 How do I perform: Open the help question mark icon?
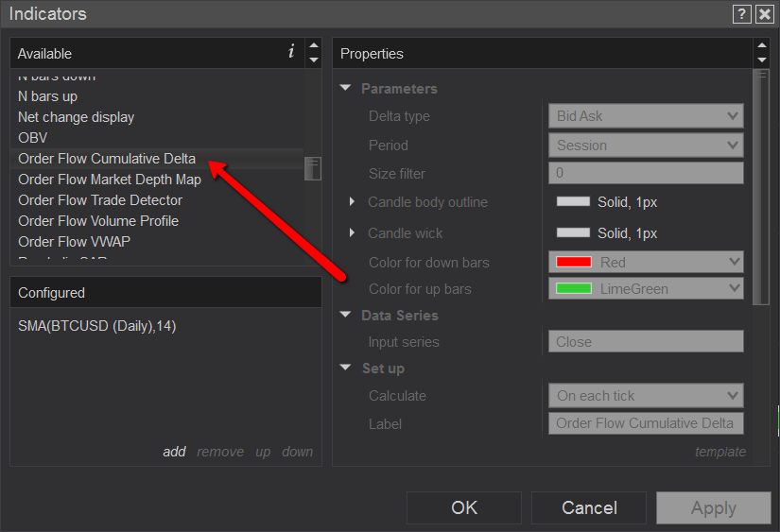(x=741, y=14)
